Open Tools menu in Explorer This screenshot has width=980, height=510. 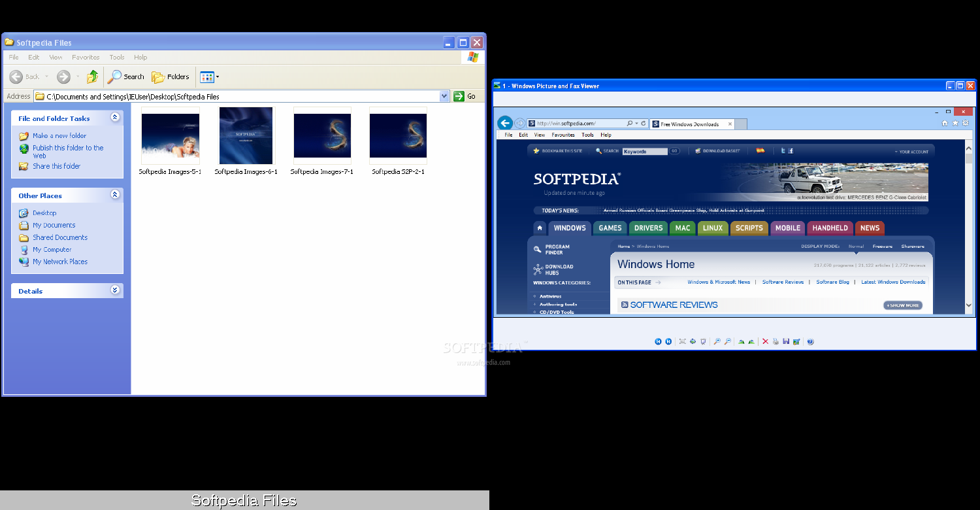click(x=117, y=58)
